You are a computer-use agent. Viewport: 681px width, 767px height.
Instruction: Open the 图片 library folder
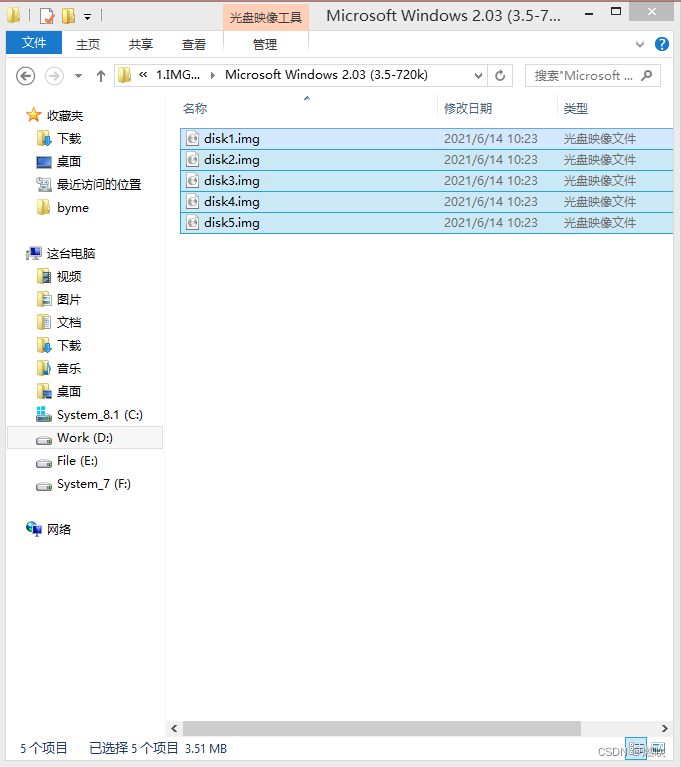coord(69,300)
